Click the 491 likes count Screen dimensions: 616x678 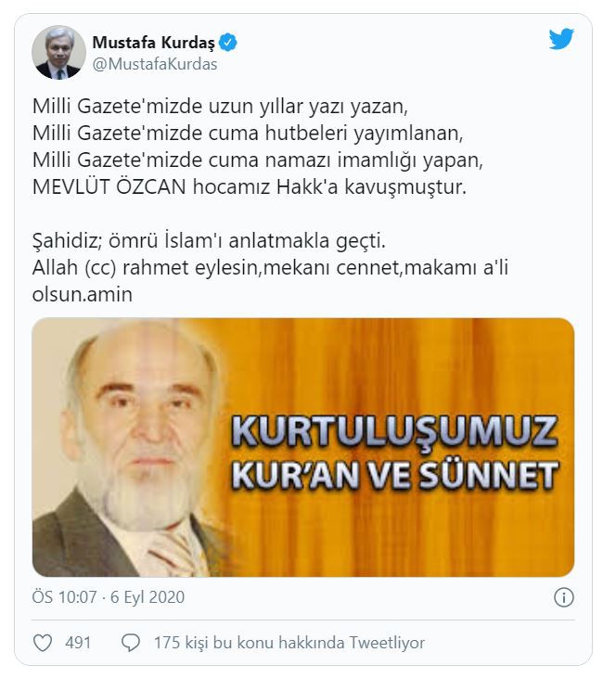tap(78, 643)
